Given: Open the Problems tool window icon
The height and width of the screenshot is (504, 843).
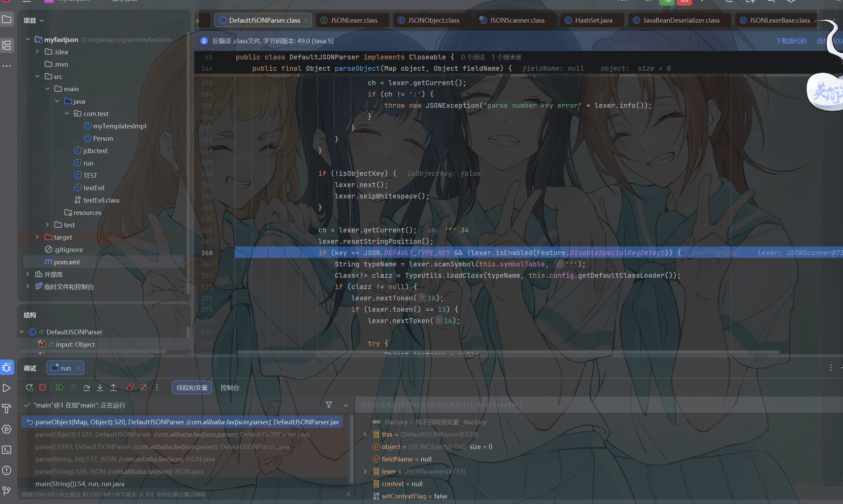Looking at the screenshot, I should coord(7,470).
